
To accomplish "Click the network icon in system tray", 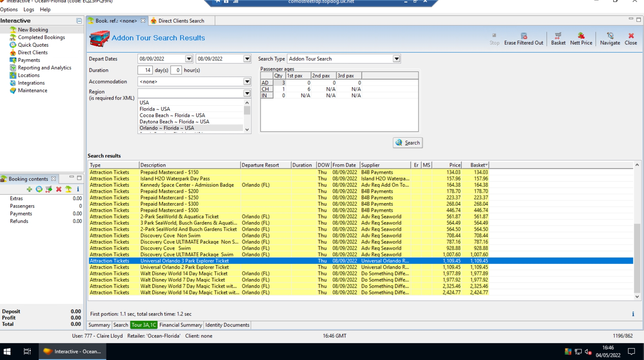I will 578,352.
